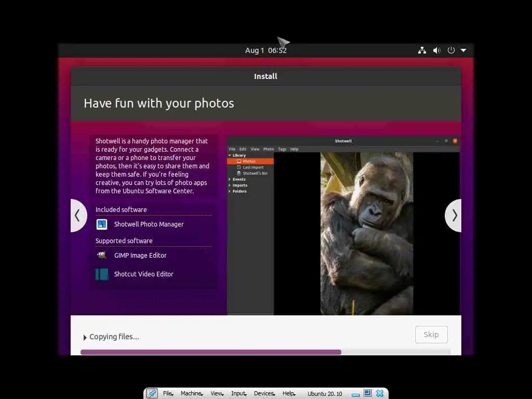Go to the next slideshow slide
Screen dimensions: 532x399
pos(454,216)
